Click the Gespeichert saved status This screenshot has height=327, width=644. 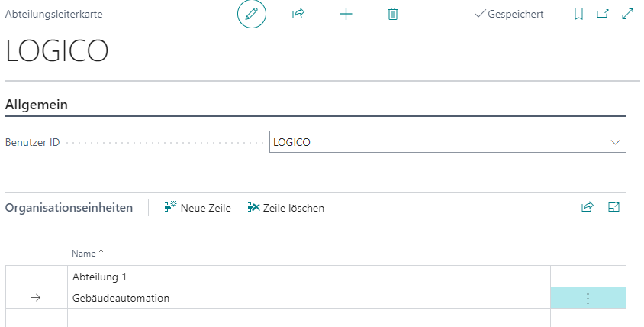coord(509,14)
